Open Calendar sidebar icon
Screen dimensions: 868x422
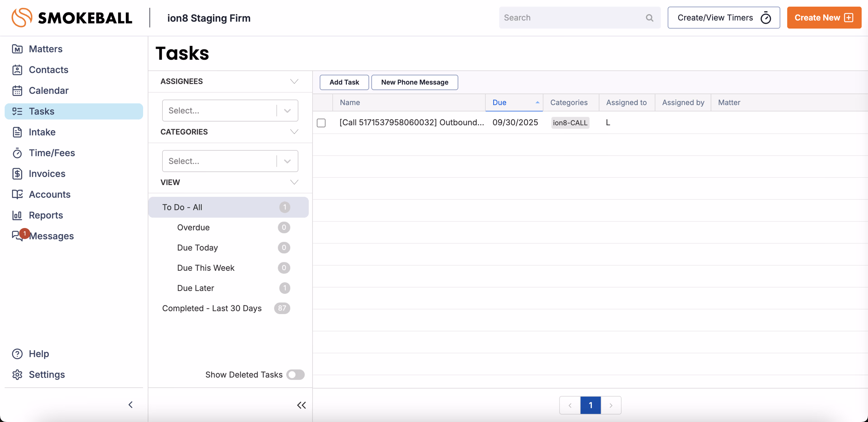(17, 91)
